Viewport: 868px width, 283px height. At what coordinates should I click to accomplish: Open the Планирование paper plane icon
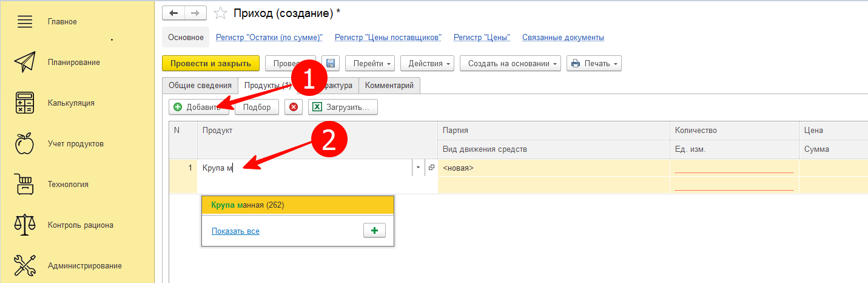click(24, 63)
